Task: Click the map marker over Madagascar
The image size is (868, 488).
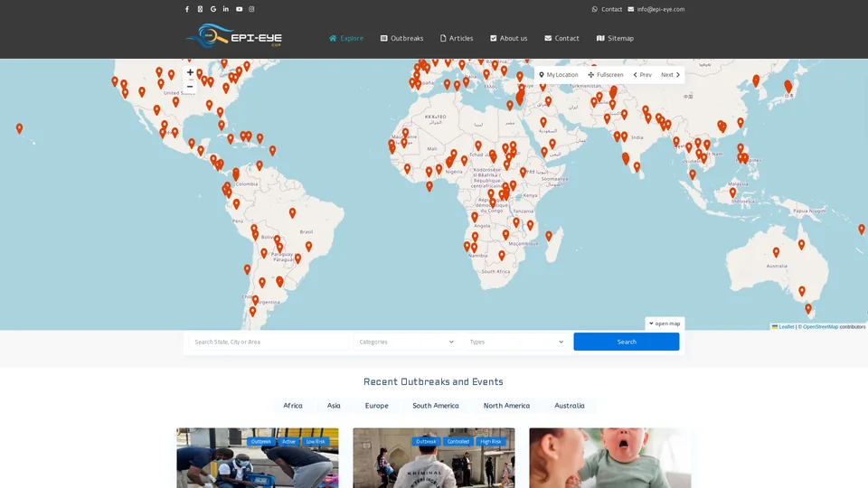Action: (549, 236)
